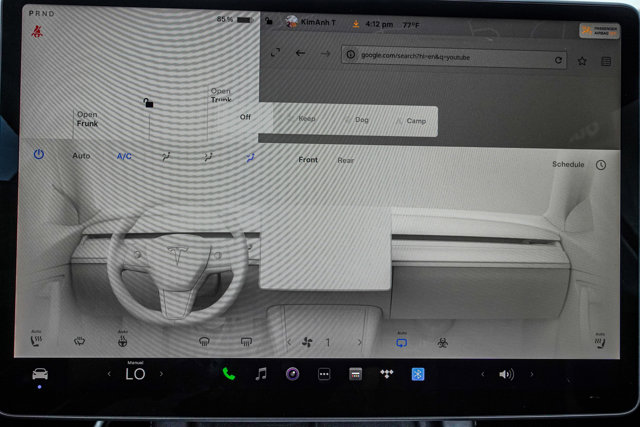Tap the passenger airbag indicator
The height and width of the screenshot is (427, 640).
(x=599, y=31)
